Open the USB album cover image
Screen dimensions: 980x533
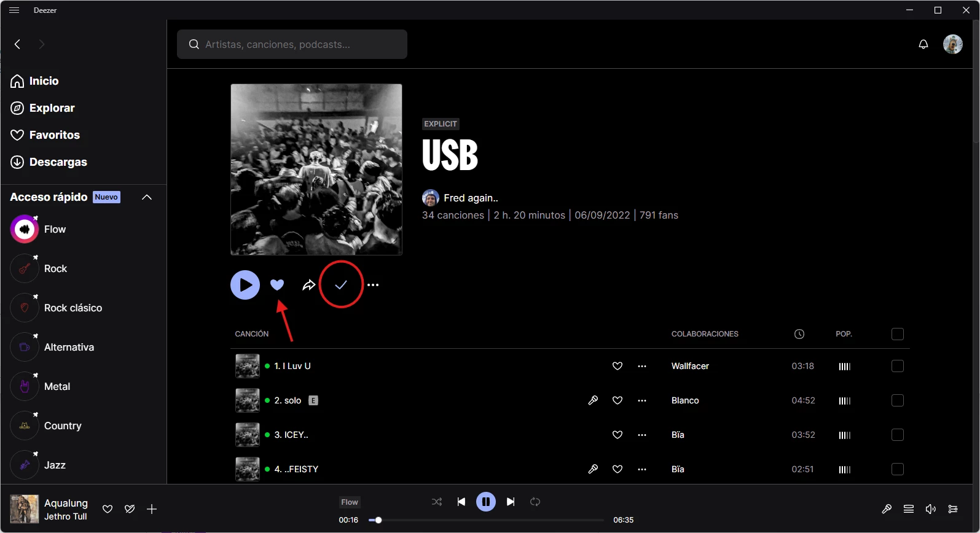(316, 169)
